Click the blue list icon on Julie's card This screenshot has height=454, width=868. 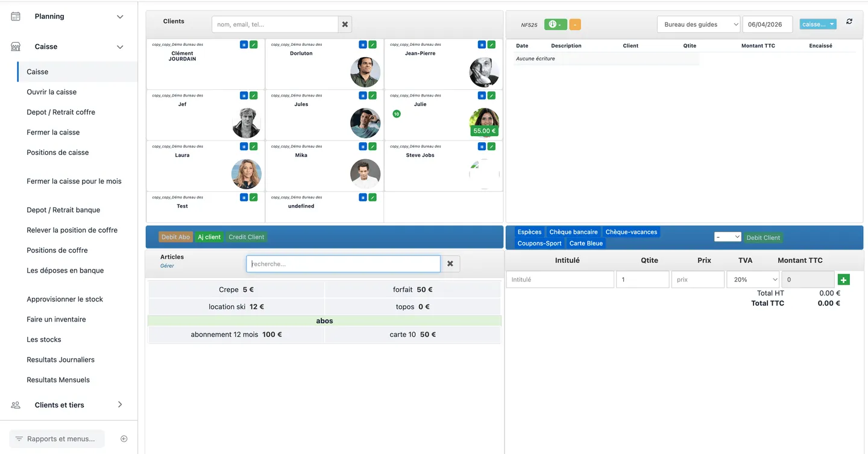click(x=482, y=95)
